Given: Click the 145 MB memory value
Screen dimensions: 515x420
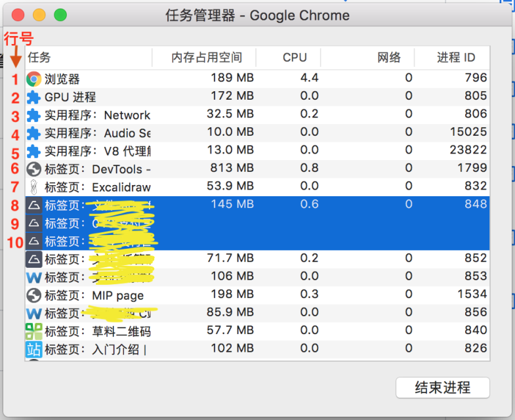Looking at the screenshot, I should click(x=232, y=204).
